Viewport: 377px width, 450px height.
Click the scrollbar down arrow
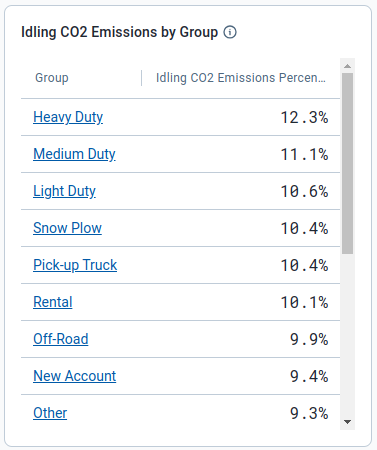347,422
